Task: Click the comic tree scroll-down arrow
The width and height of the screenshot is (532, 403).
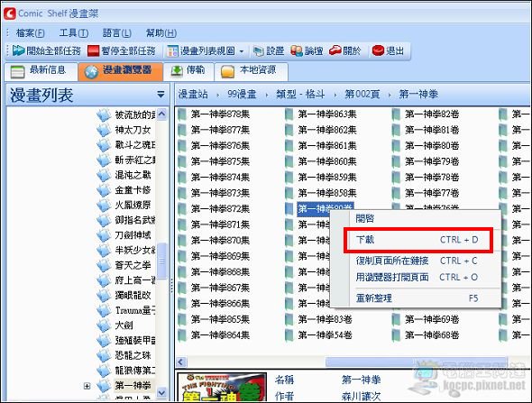Action: coord(161,392)
